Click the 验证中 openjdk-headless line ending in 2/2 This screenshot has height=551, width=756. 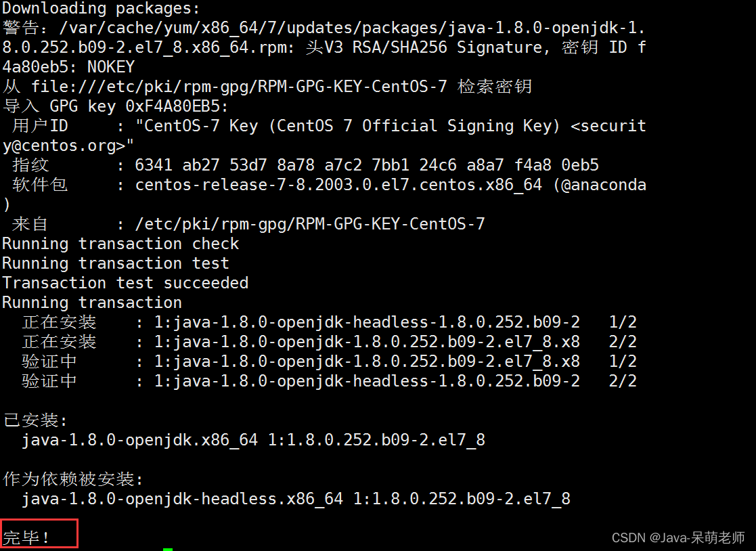click(x=328, y=381)
